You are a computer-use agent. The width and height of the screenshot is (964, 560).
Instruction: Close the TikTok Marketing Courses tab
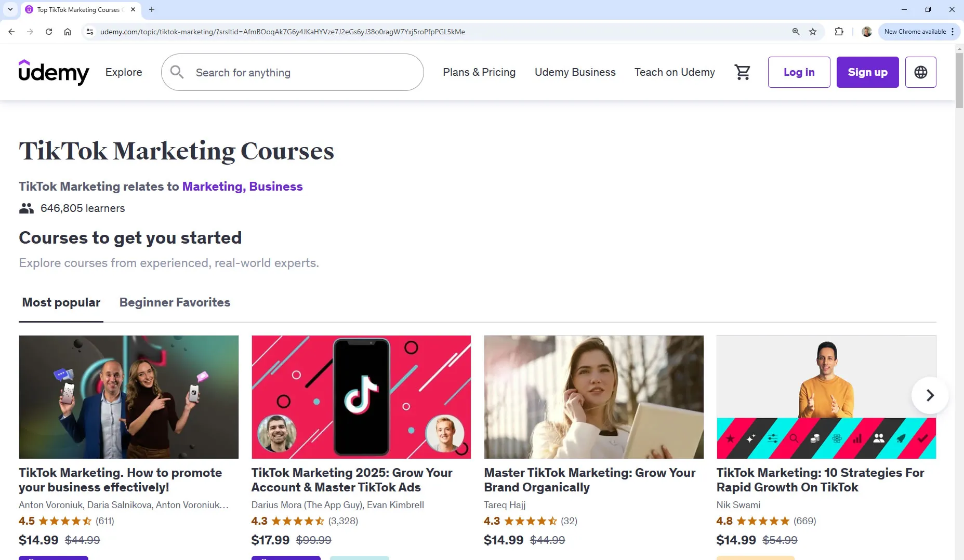(133, 9)
